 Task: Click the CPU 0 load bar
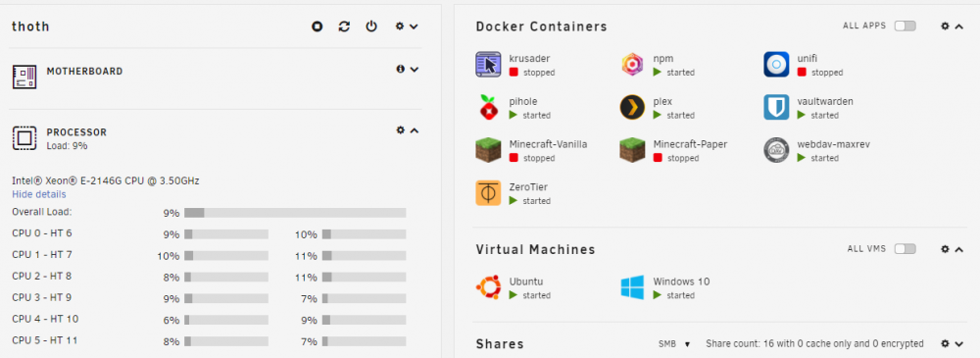pos(226,234)
